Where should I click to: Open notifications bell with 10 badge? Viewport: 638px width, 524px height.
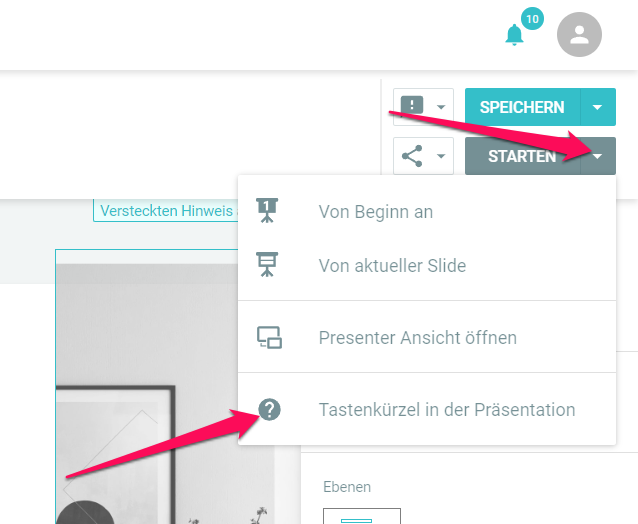[515, 35]
